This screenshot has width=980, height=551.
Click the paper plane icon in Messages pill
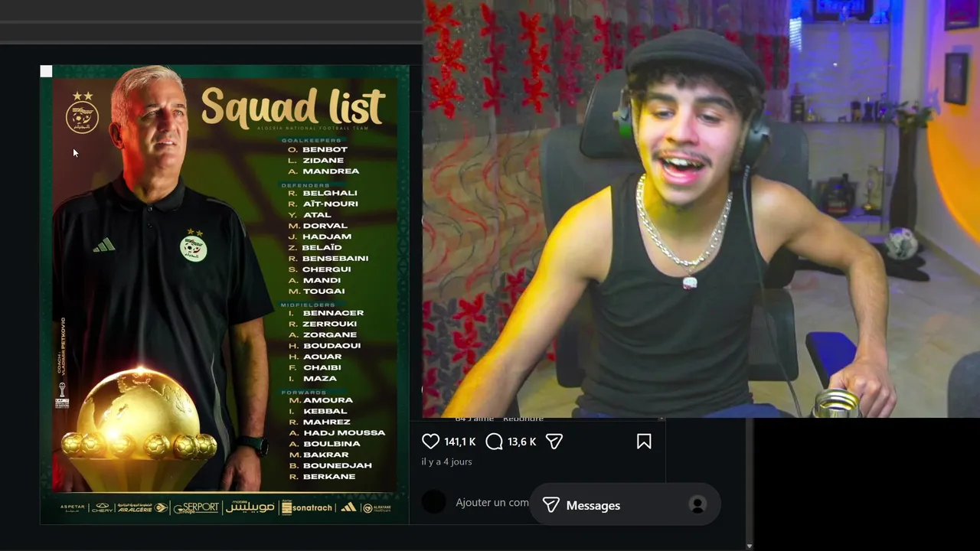pyautogui.click(x=550, y=505)
